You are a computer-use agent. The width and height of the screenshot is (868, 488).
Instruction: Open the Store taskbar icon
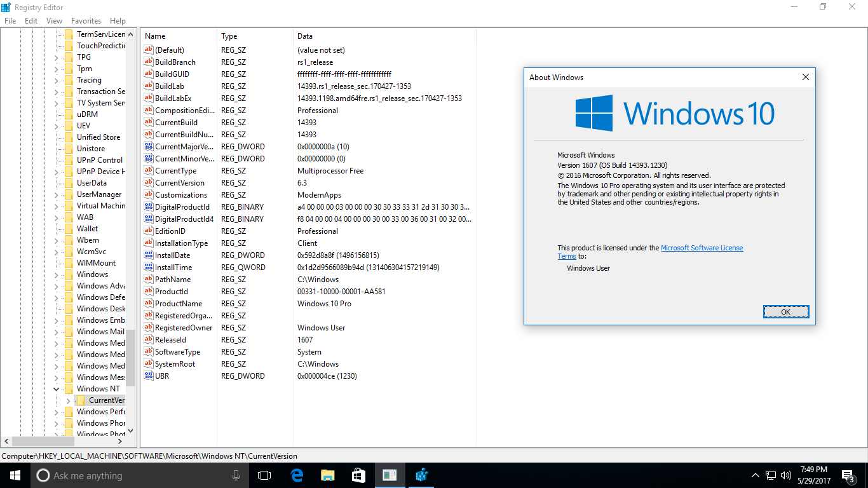point(358,475)
